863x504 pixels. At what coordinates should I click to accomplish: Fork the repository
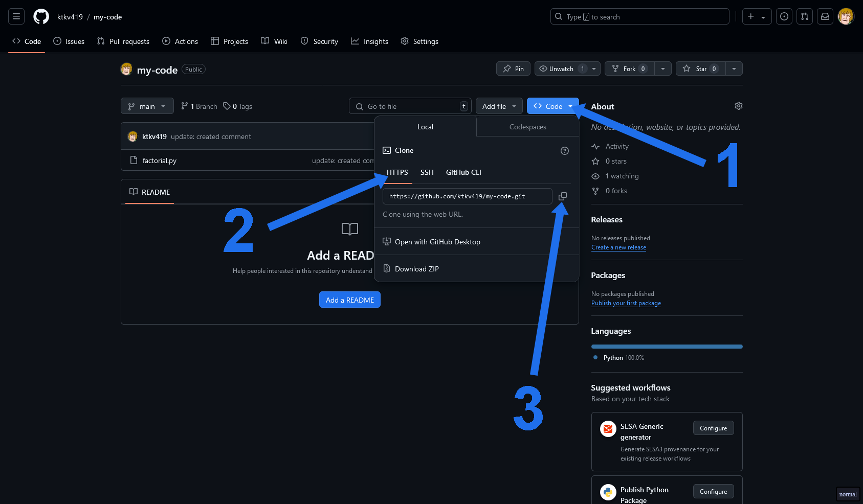click(x=630, y=68)
